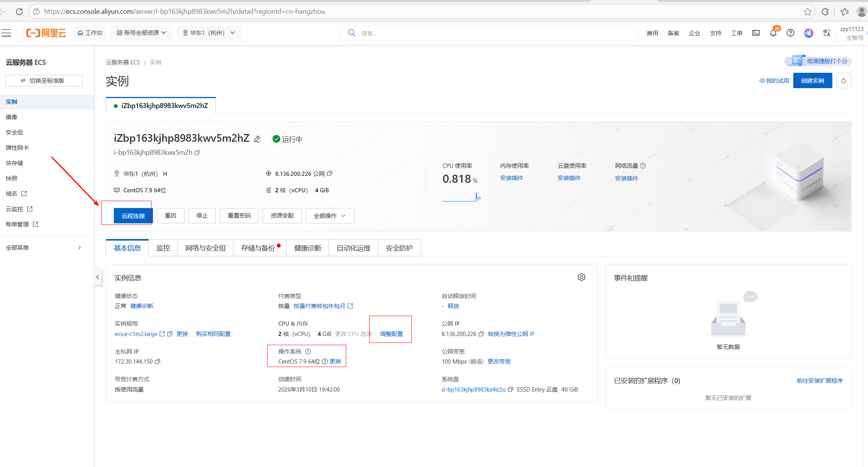Copy the public IP next to 公网
The image size is (868, 467).
pyautogui.click(x=329, y=174)
